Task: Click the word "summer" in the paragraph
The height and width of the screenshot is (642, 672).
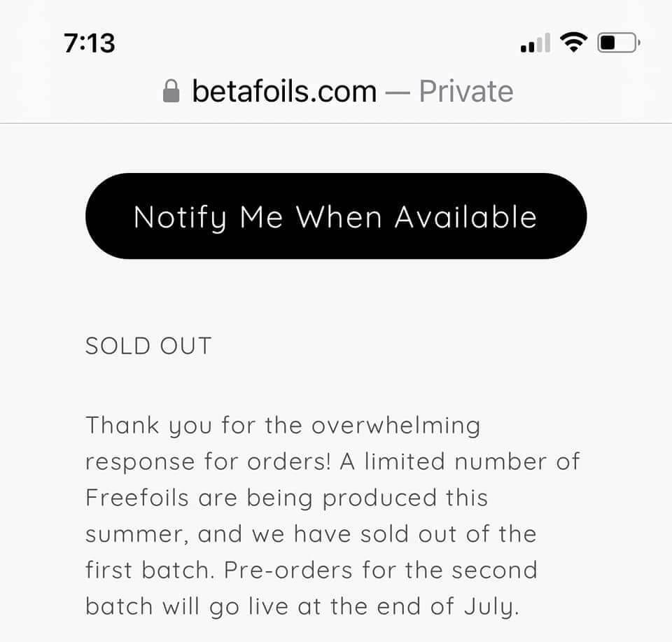Action: [x=133, y=534]
